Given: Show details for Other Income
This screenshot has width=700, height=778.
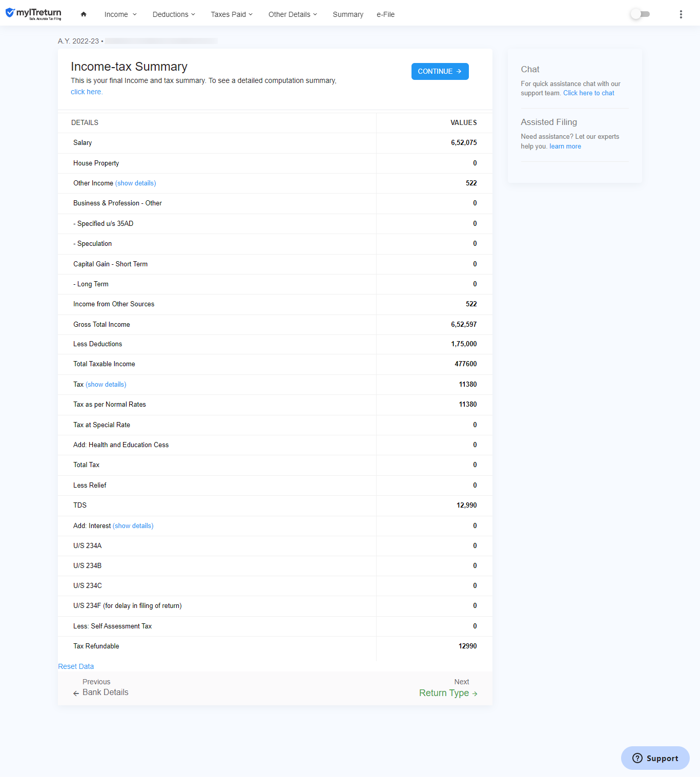Looking at the screenshot, I should coord(135,183).
